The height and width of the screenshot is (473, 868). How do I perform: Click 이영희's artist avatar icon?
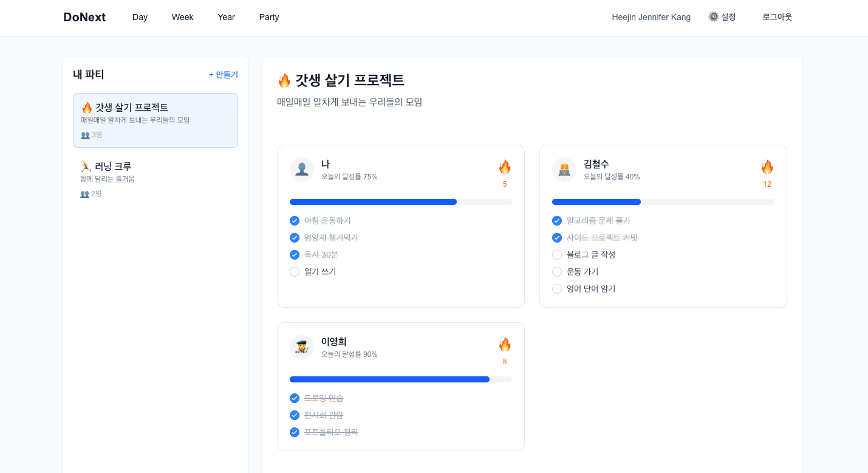[x=302, y=347]
